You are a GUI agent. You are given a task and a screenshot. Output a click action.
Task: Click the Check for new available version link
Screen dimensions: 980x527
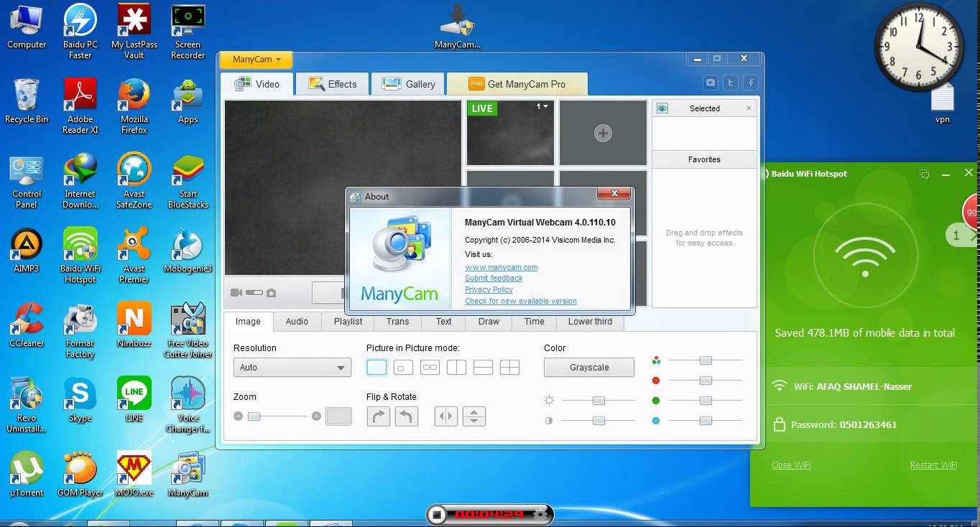[x=520, y=301]
